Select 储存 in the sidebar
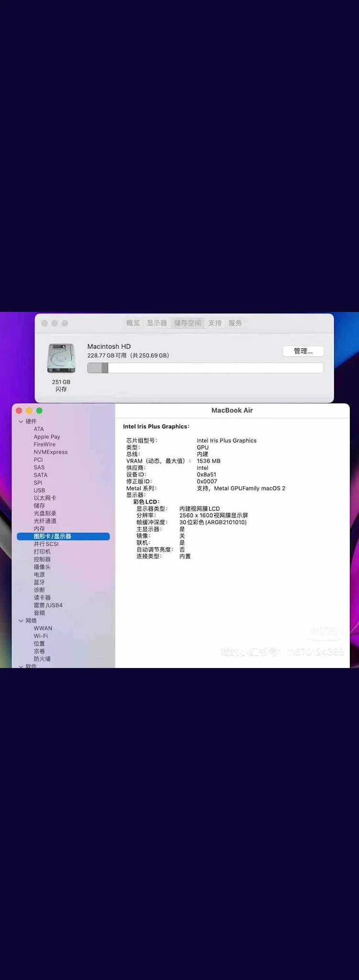 click(x=39, y=506)
